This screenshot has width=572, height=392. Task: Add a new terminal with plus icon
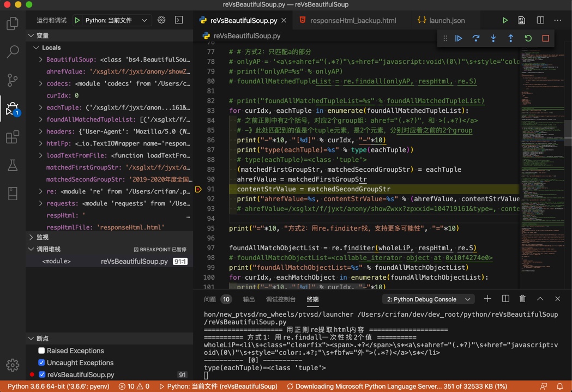[487, 299]
